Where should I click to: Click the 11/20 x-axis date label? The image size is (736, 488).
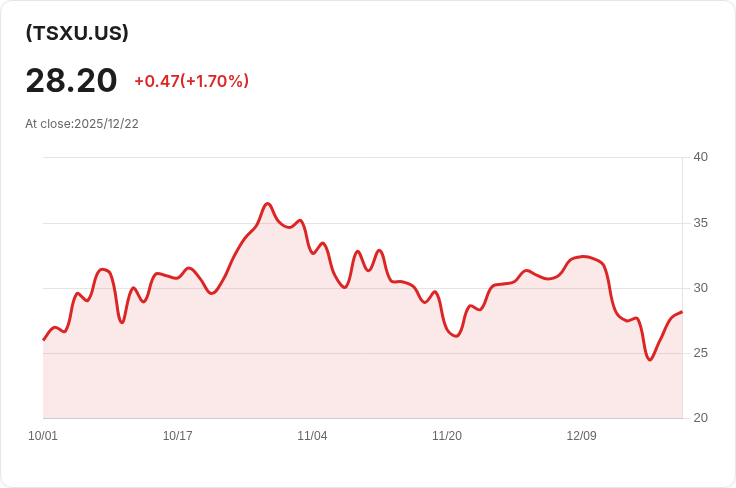(x=447, y=436)
